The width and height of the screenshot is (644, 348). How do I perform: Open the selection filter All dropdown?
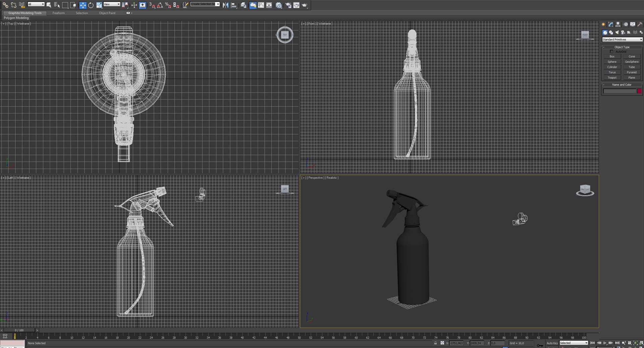coord(36,4)
